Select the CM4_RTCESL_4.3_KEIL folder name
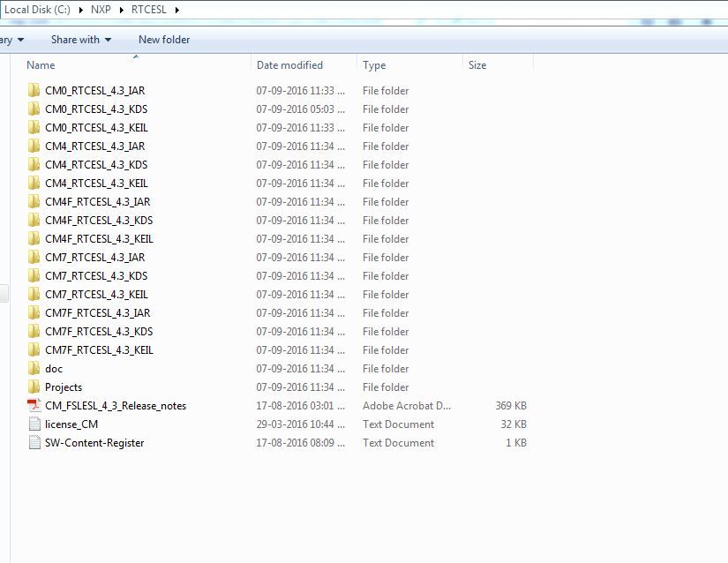The height and width of the screenshot is (563, 728). (96, 184)
